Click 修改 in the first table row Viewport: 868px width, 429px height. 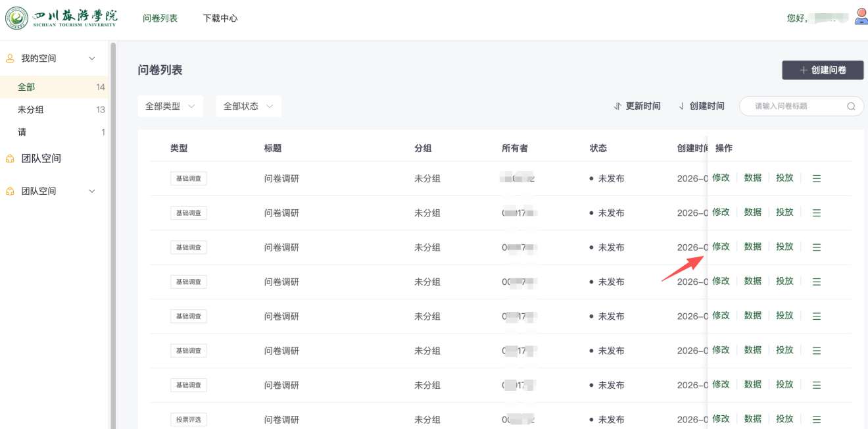tap(721, 178)
